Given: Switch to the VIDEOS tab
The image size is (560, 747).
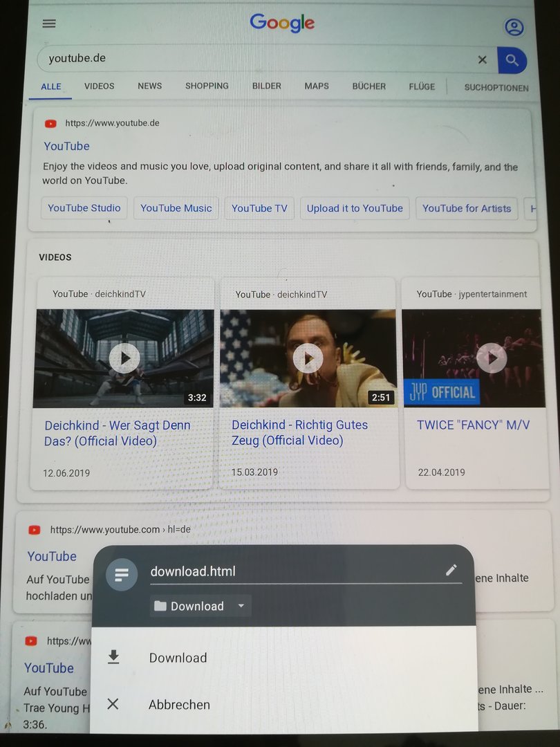Looking at the screenshot, I should 99,86.
